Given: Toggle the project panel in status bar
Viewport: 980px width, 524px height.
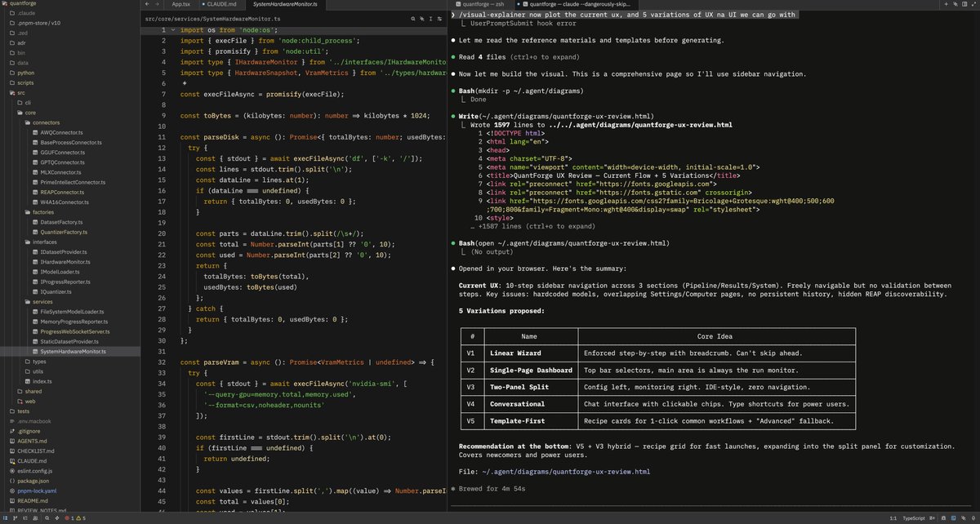Looking at the screenshot, I should tap(6, 517).
